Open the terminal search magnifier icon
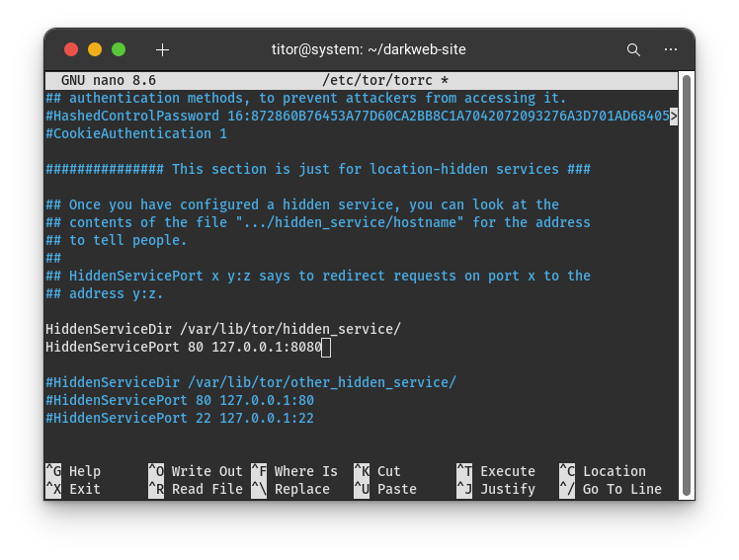Image resolution: width=739 pixels, height=560 pixels. [x=633, y=49]
